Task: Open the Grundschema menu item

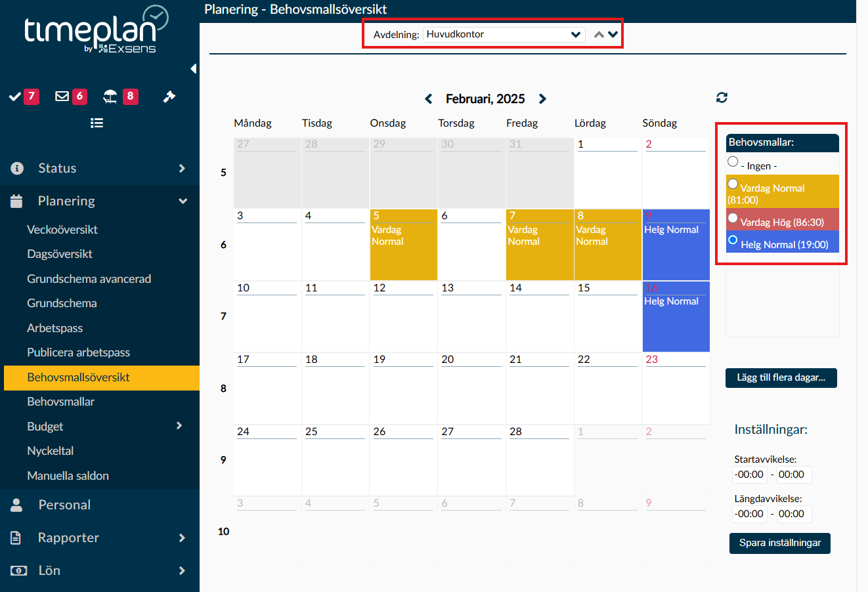Action: click(x=62, y=303)
